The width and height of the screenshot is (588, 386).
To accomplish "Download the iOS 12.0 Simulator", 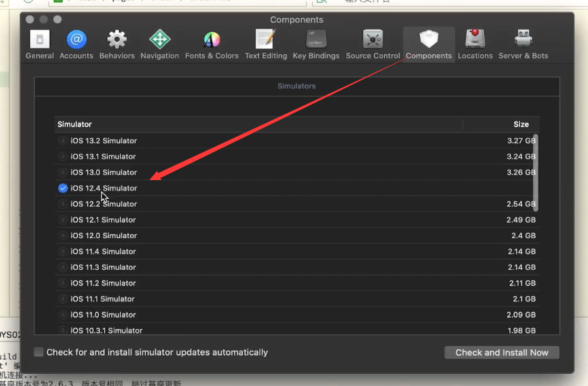I will click(x=63, y=236).
